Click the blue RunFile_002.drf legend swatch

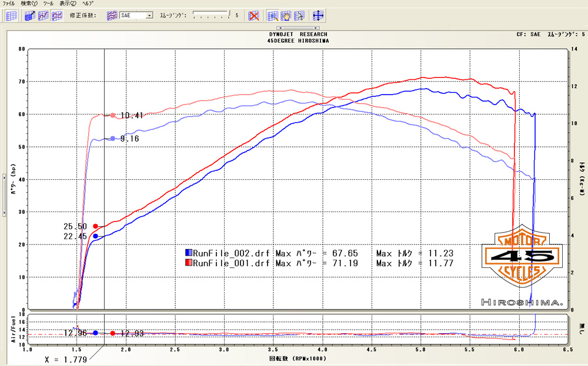pos(188,253)
